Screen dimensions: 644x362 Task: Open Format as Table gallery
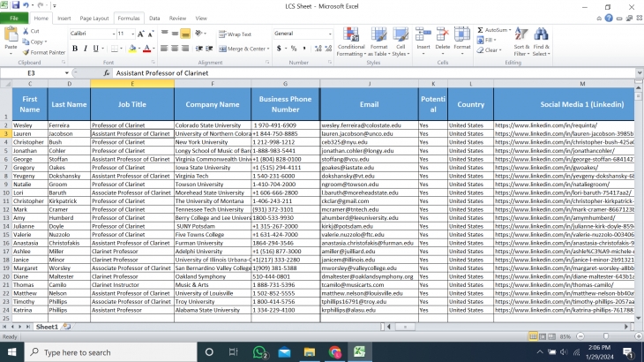coord(378,41)
